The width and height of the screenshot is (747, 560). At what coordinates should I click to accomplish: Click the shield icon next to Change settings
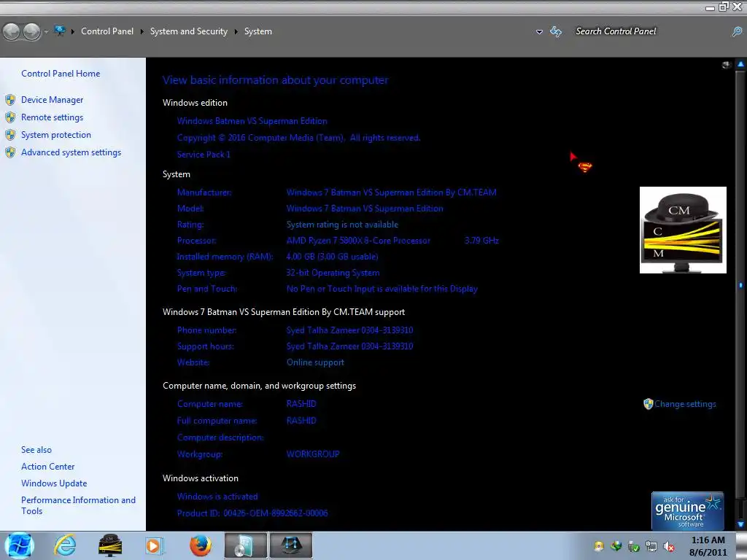pyautogui.click(x=648, y=404)
